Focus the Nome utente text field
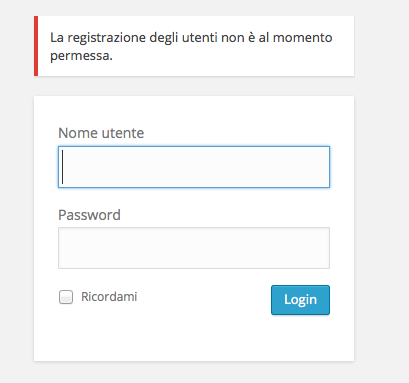This screenshot has width=409, height=383. [x=194, y=167]
